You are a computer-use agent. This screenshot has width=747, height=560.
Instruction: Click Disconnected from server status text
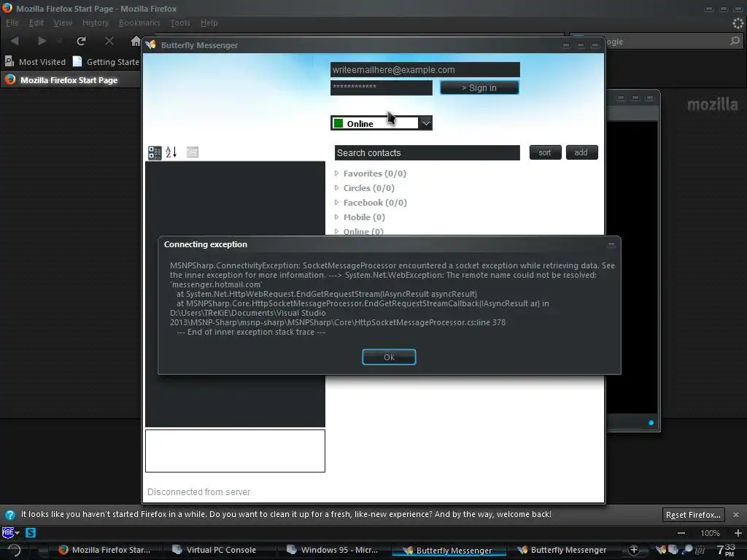pyautogui.click(x=198, y=492)
